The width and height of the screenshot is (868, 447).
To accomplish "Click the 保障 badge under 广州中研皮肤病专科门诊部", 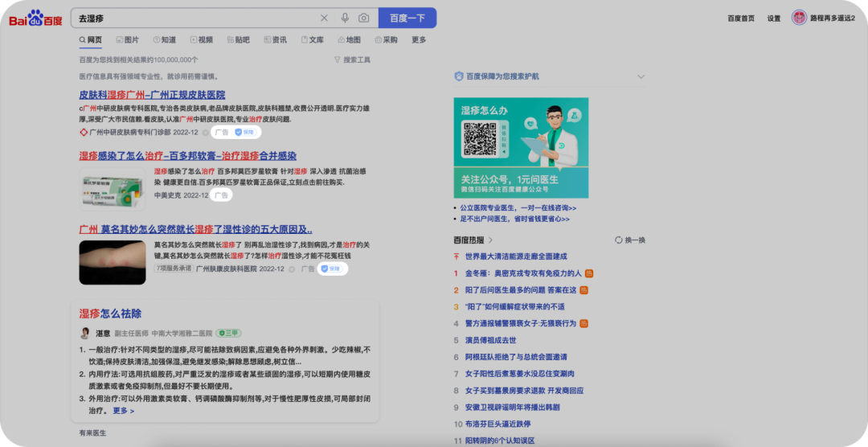I will [x=244, y=133].
